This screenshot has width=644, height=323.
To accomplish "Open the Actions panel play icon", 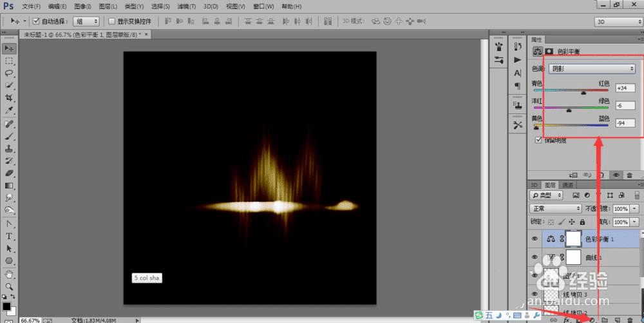I will point(518,60).
